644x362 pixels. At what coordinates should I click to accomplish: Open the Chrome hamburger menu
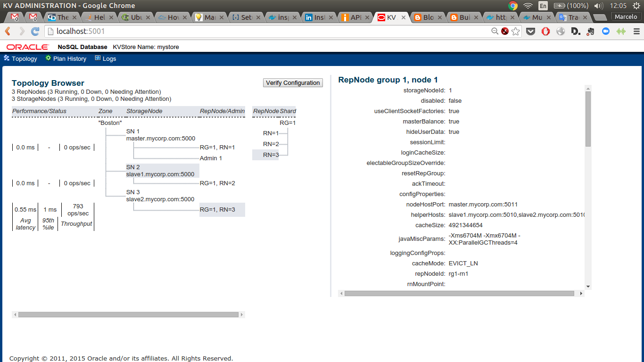[x=636, y=32]
